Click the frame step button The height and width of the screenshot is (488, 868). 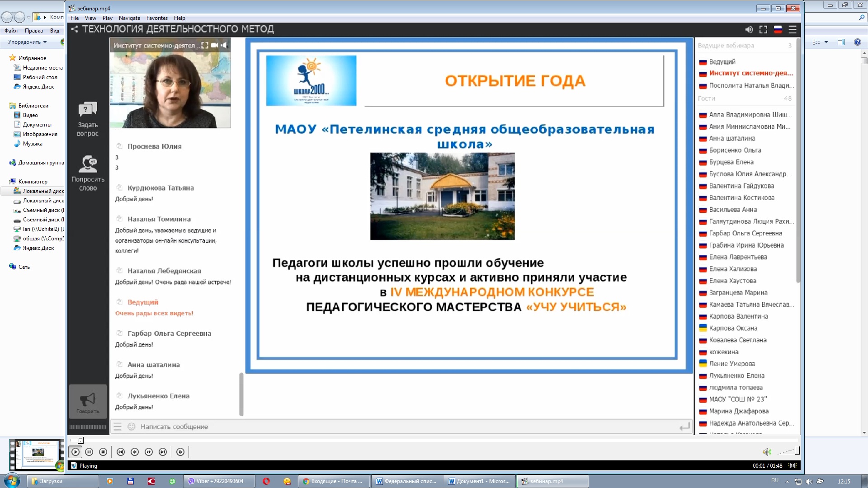point(180,452)
